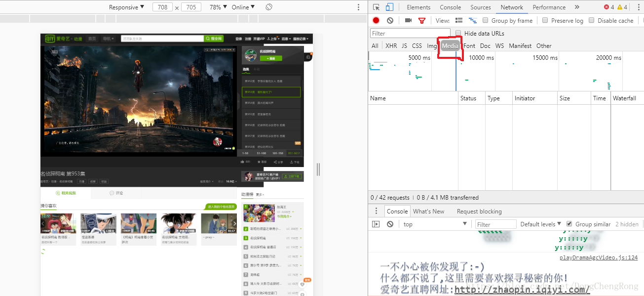Image resolution: width=644 pixels, height=296 pixels.
Task: Toggle the device toolbar icon
Action: click(x=389, y=7)
